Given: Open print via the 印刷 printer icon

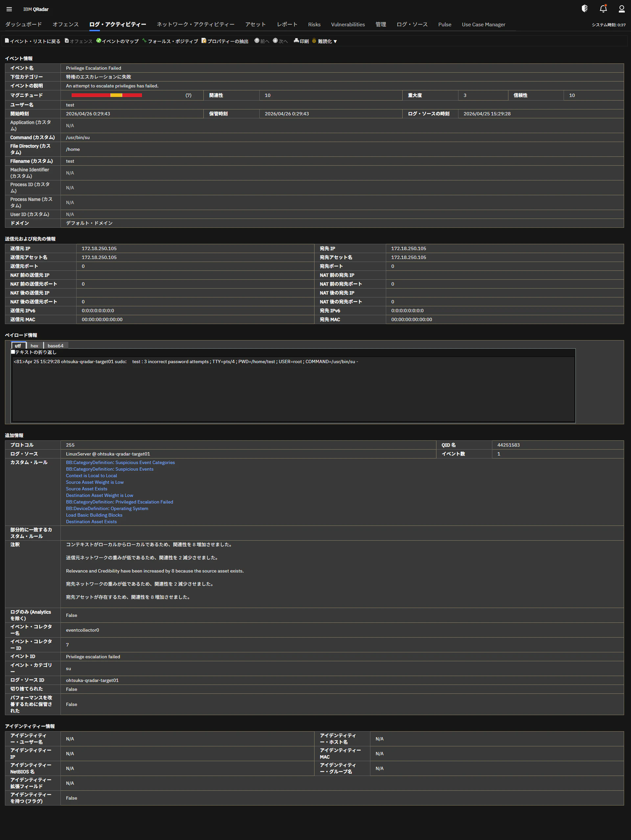Looking at the screenshot, I should [x=296, y=41].
